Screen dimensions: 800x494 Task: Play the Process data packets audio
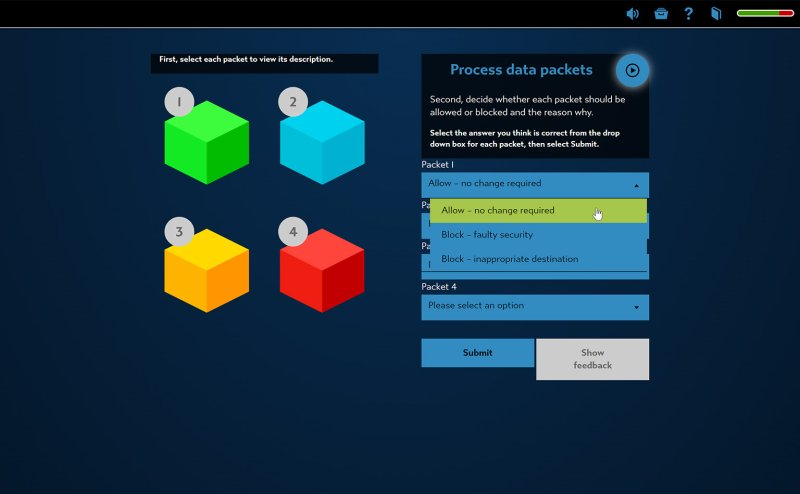point(632,70)
